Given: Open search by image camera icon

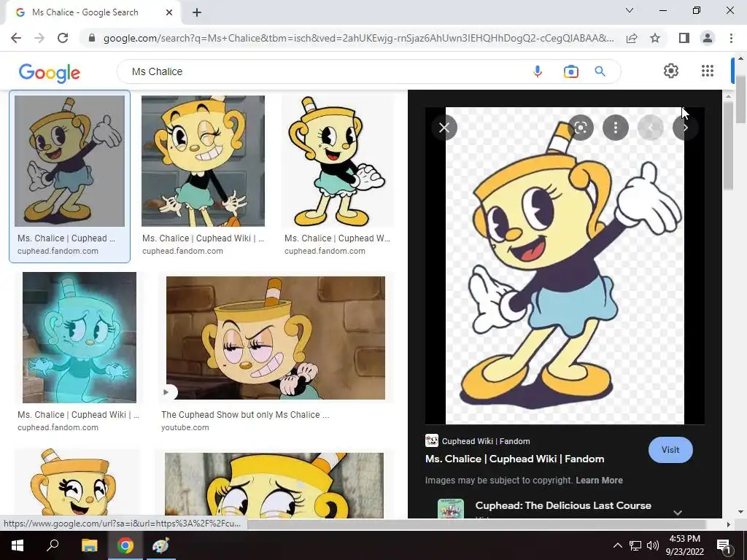Looking at the screenshot, I should pyautogui.click(x=570, y=71).
